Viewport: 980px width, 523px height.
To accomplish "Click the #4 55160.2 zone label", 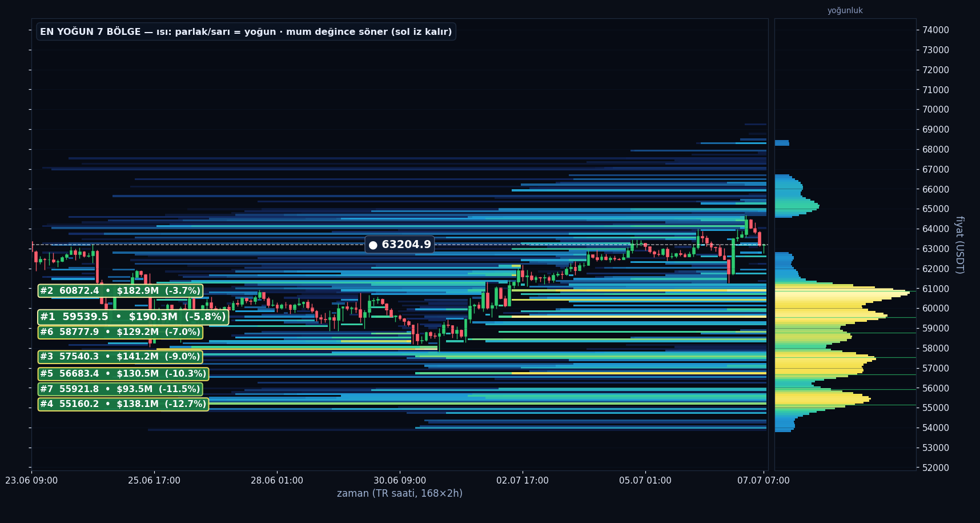I will pyautogui.click(x=123, y=404).
